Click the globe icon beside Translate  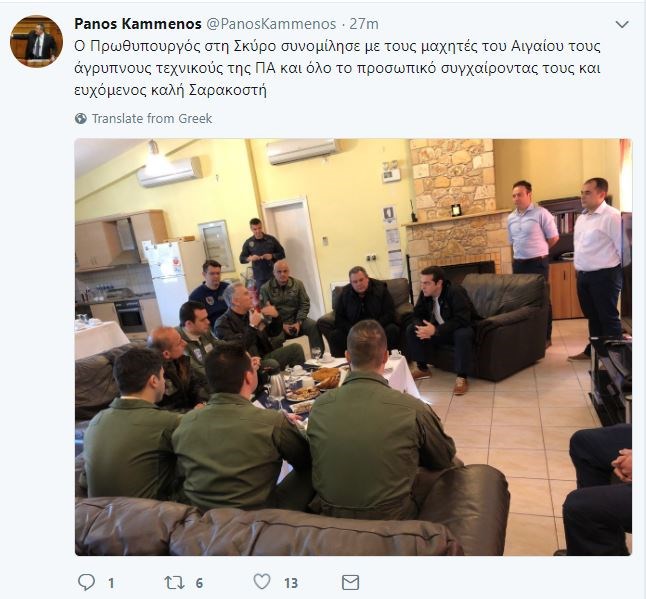81,119
